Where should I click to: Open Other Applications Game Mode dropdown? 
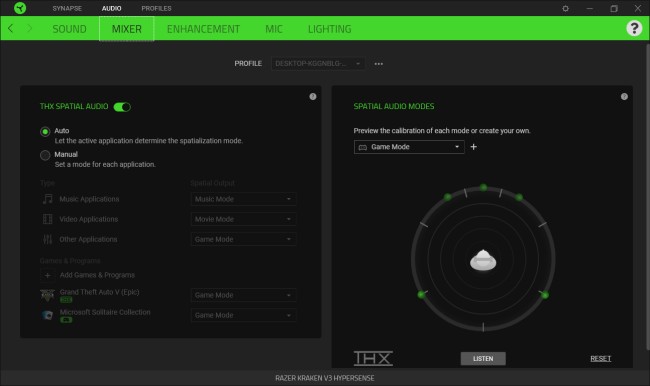pyautogui.click(x=243, y=239)
